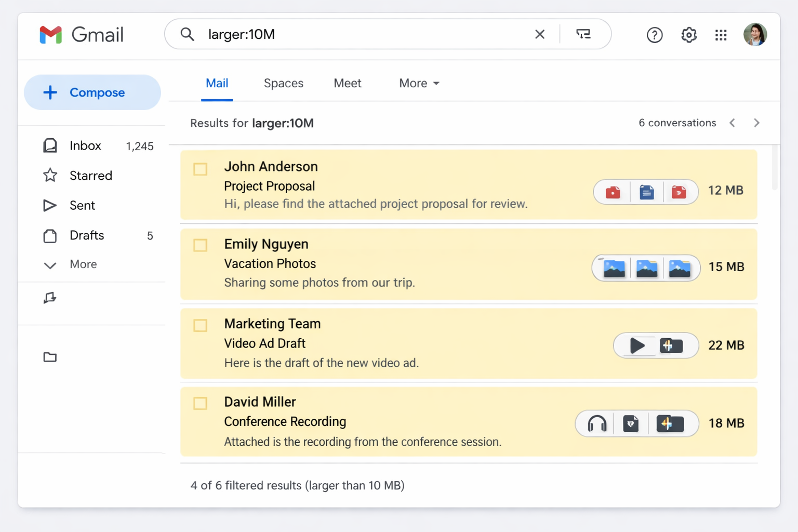The height and width of the screenshot is (532, 798).
Task: Play the Video Ad Draft video attachment
Action: coord(637,345)
